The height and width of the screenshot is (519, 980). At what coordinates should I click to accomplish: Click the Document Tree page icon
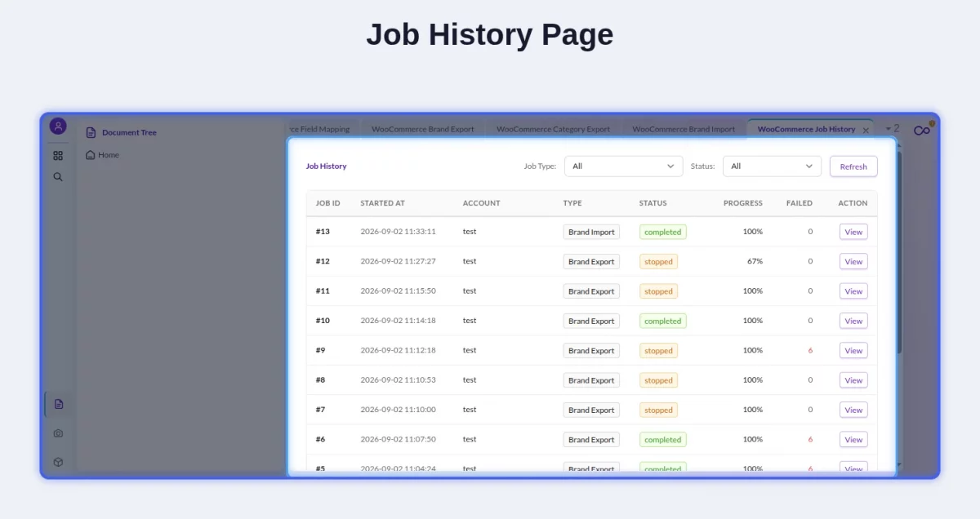[91, 132]
